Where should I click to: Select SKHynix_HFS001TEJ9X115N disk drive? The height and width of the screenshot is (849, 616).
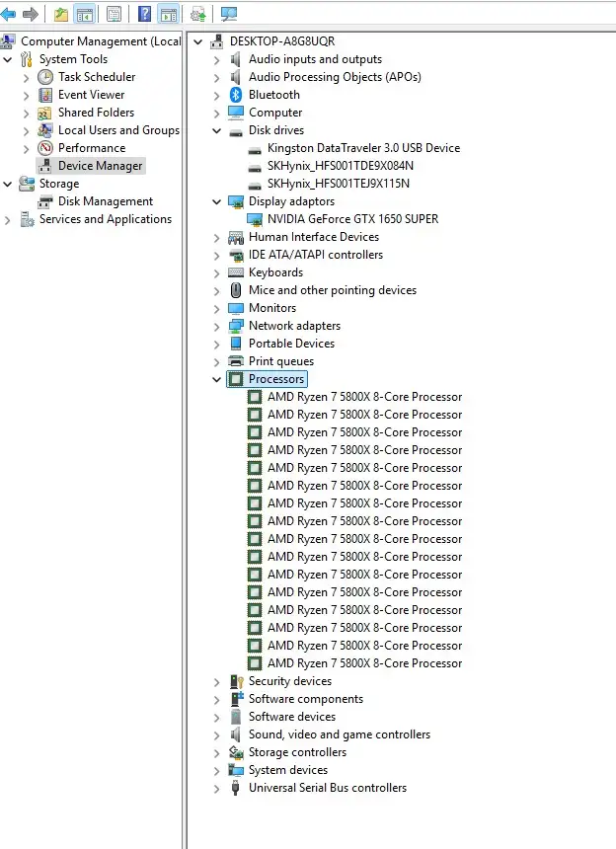coord(339,184)
